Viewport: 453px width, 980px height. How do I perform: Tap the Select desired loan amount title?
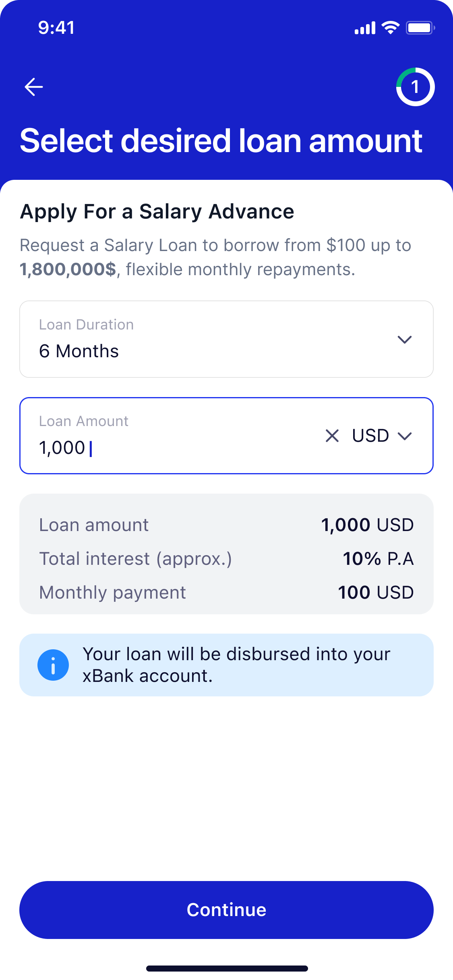(x=221, y=141)
